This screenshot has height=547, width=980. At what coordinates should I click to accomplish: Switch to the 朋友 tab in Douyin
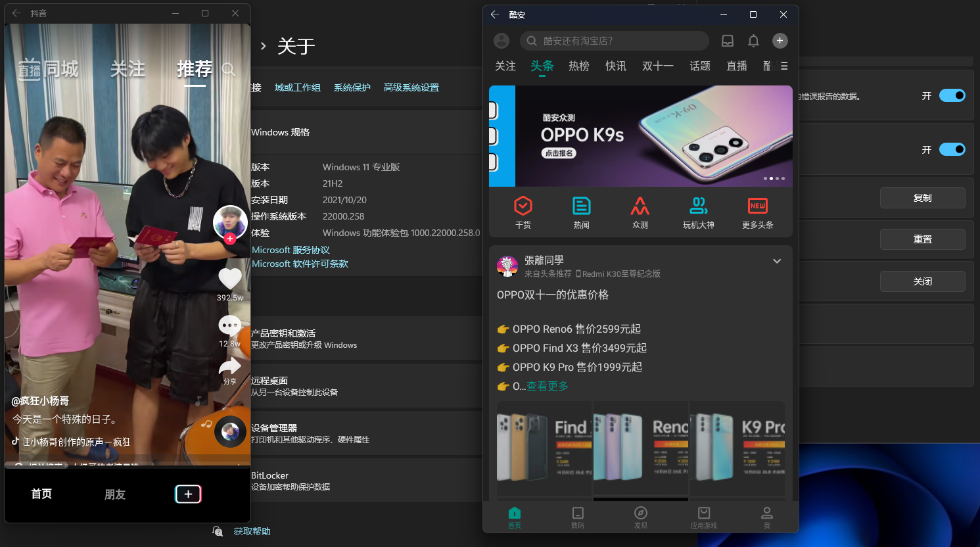[114, 494]
